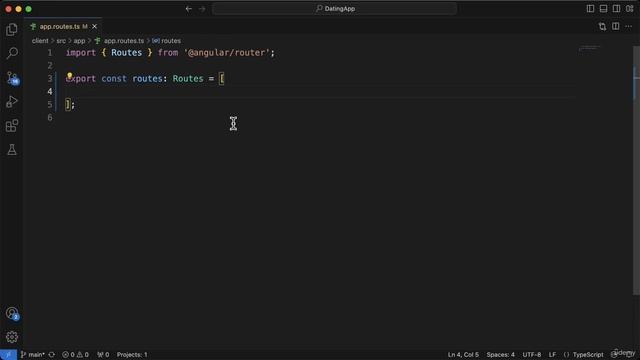
Task: Click the Synchronize Changes icon
Action: coord(52,355)
